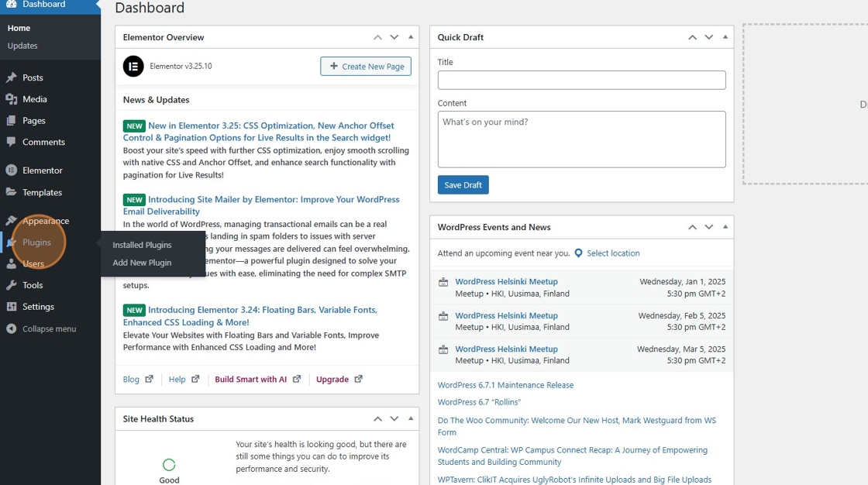Click the Quick Draft Title input field

[582, 81]
